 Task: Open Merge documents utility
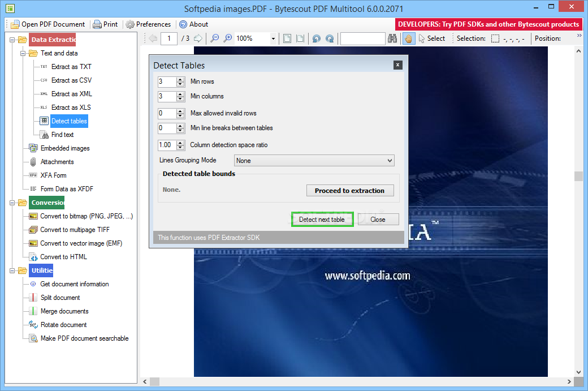tap(64, 311)
